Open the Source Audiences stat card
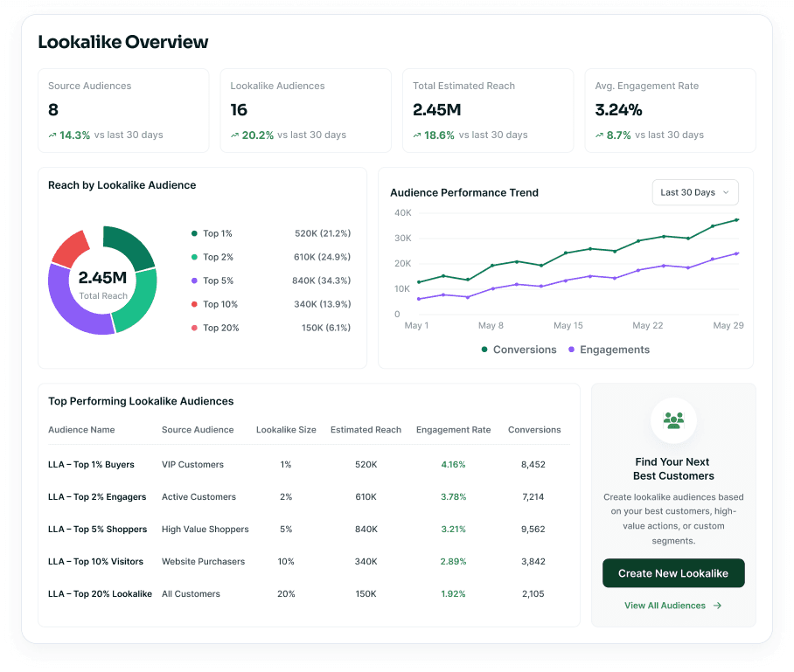This screenshot has height=672, width=794. [x=123, y=110]
